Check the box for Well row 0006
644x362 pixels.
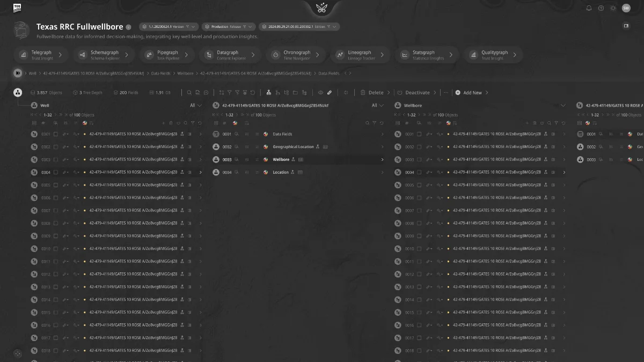tap(56, 198)
